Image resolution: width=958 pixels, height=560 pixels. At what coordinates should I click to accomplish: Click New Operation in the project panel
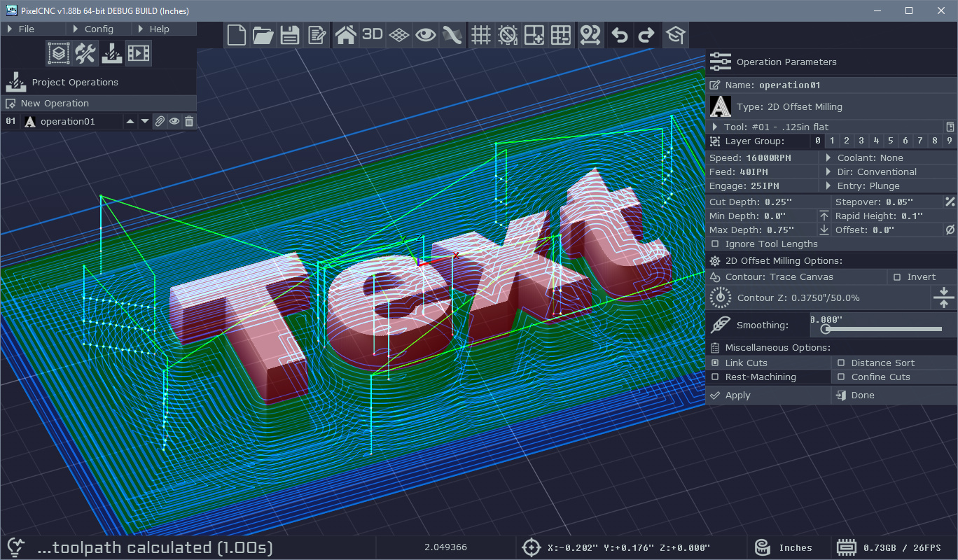point(55,104)
